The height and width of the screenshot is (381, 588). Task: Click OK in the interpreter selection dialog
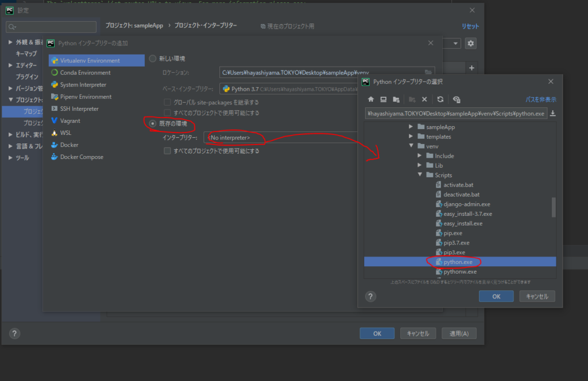pos(496,296)
